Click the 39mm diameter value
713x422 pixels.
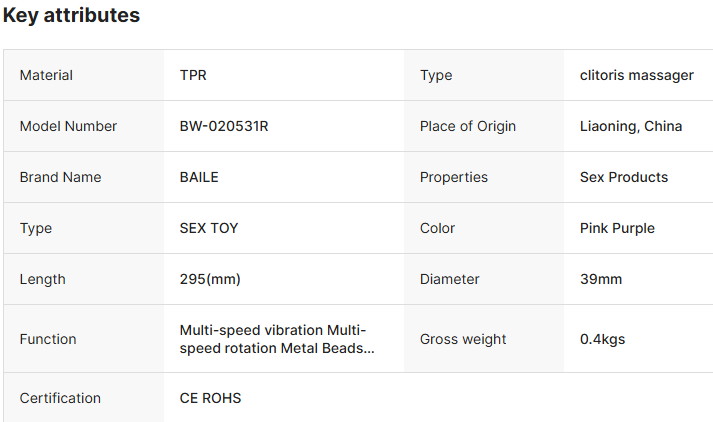click(x=601, y=279)
